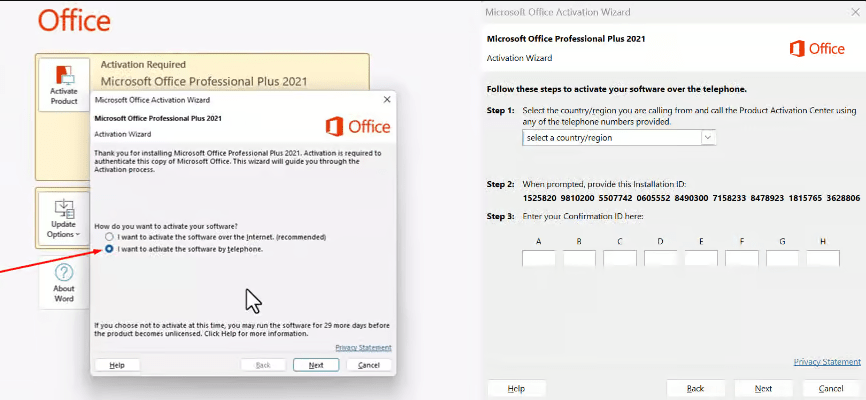Click Help in the small wizard dialog
The image size is (866, 400).
click(117, 365)
